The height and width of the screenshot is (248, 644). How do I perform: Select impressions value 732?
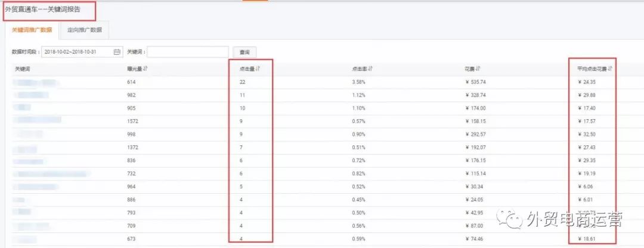point(131,173)
